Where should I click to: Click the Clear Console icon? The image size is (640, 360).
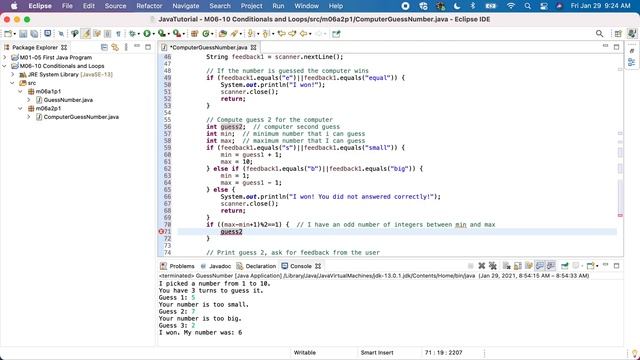pos(507,266)
